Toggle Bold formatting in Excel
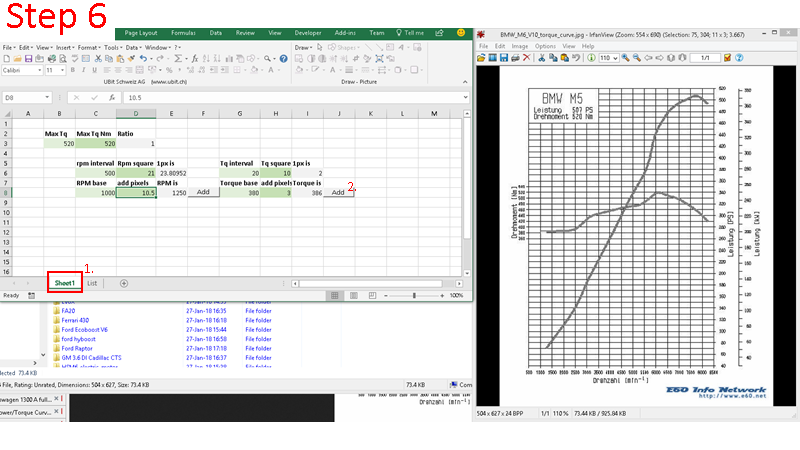Viewport: 800px width, 450px height. (x=72, y=70)
